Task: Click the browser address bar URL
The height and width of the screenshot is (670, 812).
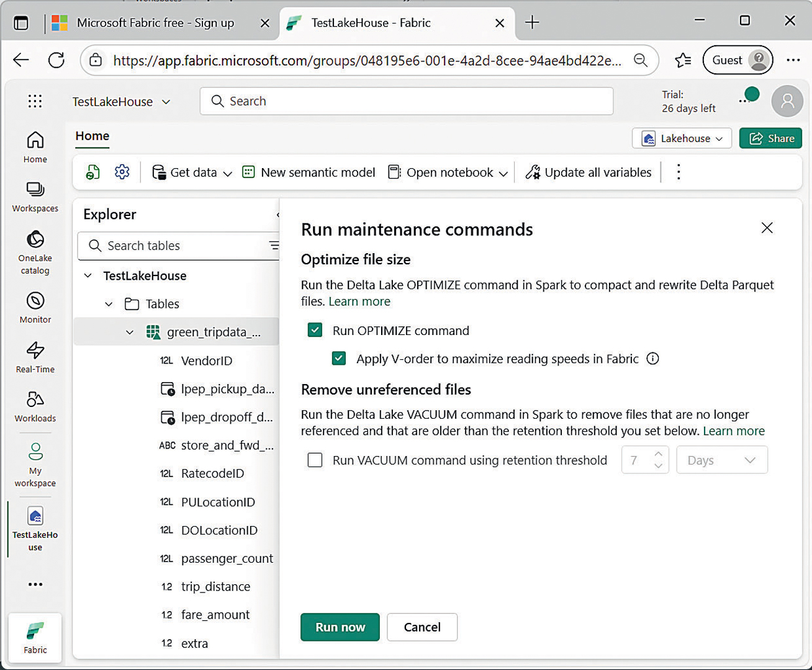Action: (x=366, y=60)
